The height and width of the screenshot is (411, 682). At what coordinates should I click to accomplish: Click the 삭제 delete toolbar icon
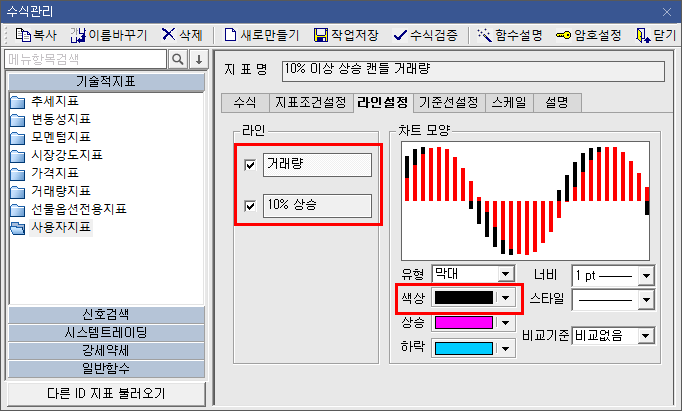(x=168, y=34)
